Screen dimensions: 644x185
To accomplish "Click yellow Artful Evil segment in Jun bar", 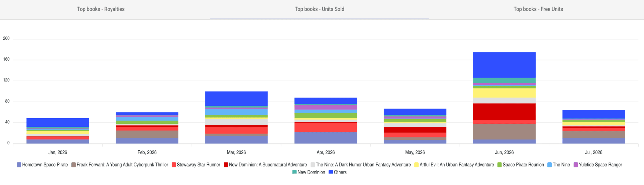I will pyautogui.click(x=504, y=93).
